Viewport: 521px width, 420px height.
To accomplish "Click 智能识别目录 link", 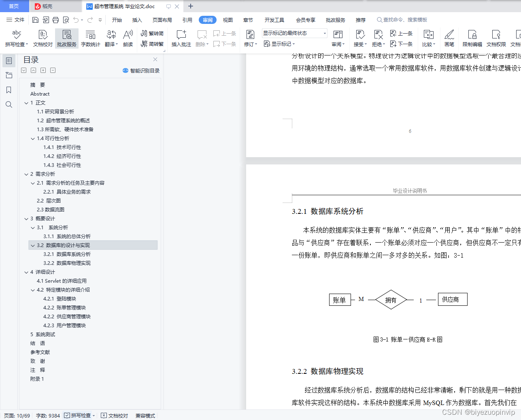I will pos(141,70).
